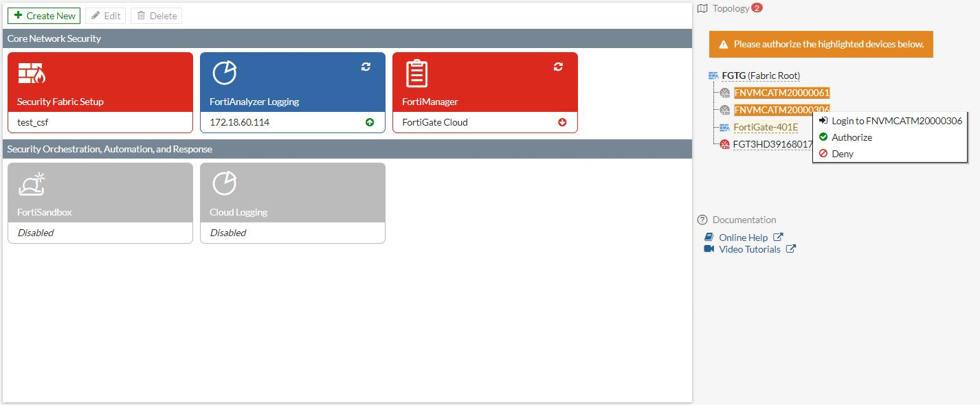Select FGTG Fabric Root in the topology tree
Viewport: 980px width, 405px height.
pos(761,76)
